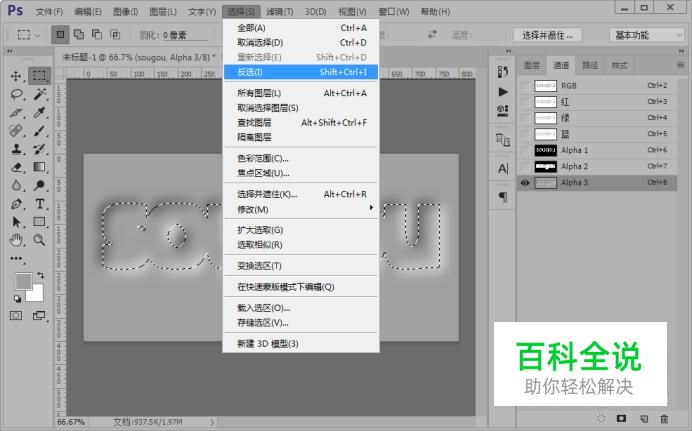Open the Character panel icon
The height and width of the screenshot is (431, 692).
(503, 169)
